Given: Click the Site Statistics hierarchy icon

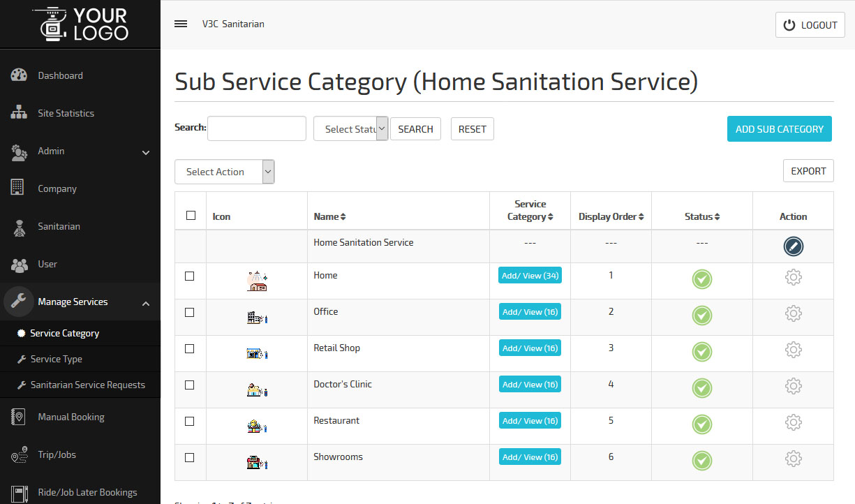Looking at the screenshot, I should click(19, 113).
